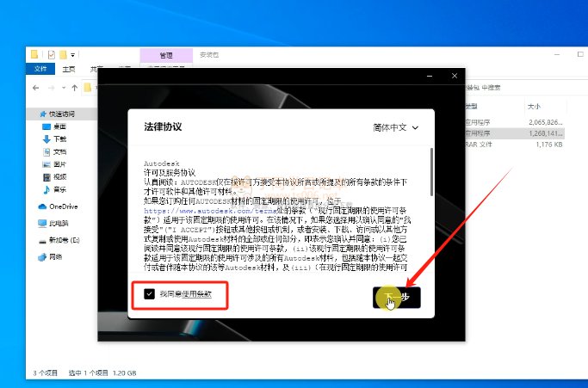Maximize the File Explorer window

click(x=580, y=54)
